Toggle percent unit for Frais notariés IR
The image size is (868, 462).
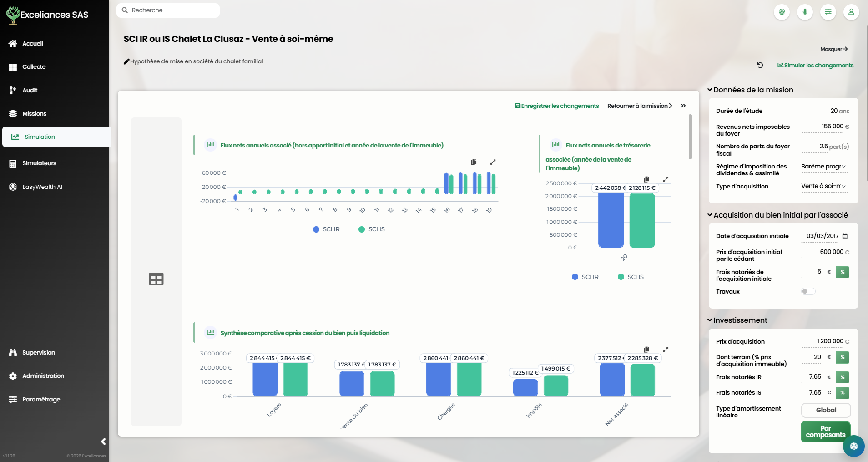pyautogui.click(x=843, y=377)
